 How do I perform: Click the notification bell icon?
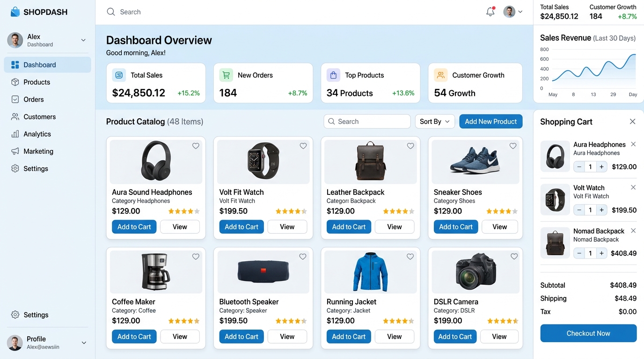[490, 12]
